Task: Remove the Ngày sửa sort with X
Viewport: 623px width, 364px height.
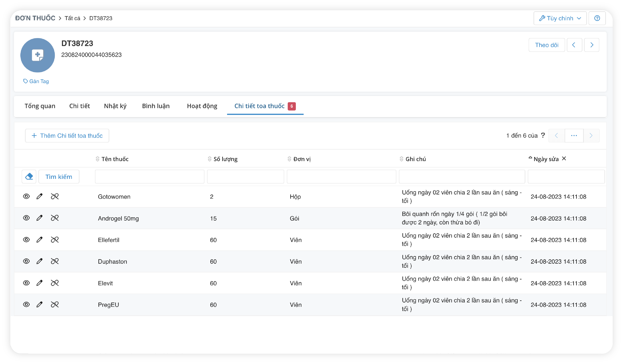Action: [x=564, y=158]
